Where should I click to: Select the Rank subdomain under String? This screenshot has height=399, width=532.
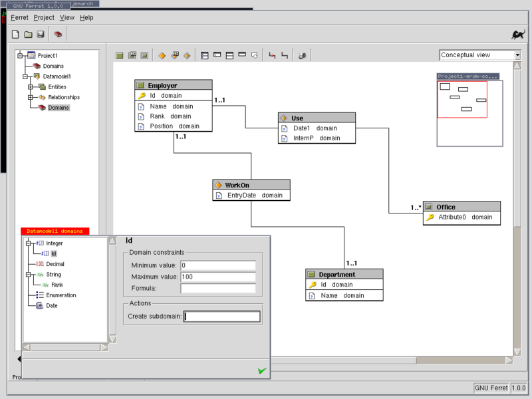point(57,285)
